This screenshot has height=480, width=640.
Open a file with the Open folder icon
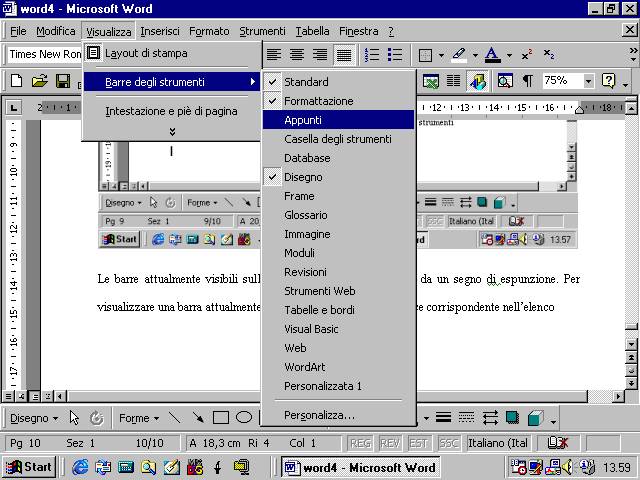click(x=40, y=81)
